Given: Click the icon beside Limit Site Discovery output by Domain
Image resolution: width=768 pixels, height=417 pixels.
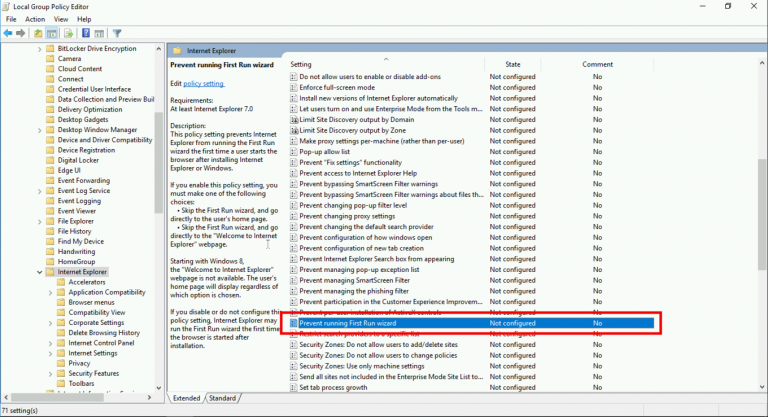Looking at the screenshot, I should pyautogui.click(x=294, y=120).
